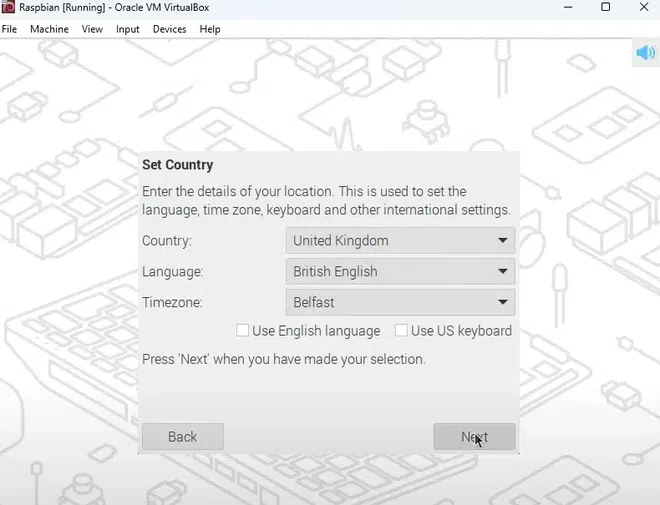Click the 'Set Country' heading
This screenshot has width=660, height=505.
coord(178,165)
